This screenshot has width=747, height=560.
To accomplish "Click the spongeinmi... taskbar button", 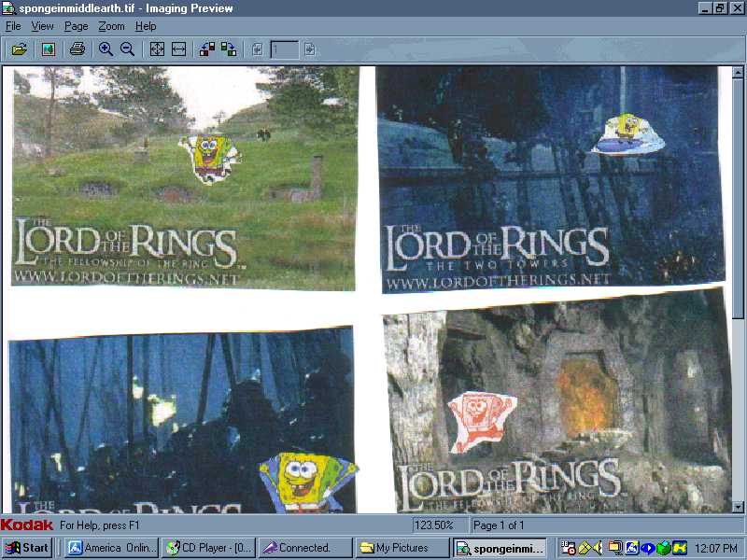I will coord(500,548).
